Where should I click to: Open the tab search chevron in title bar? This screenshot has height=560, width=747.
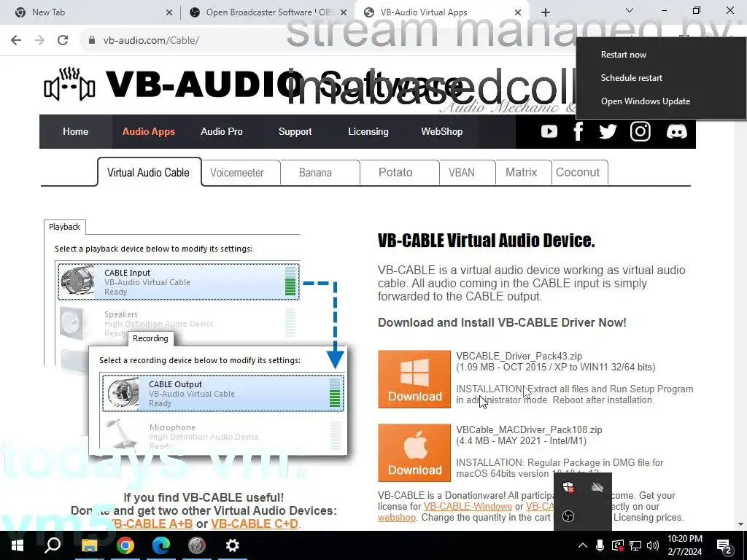click(x=630, y=10)
